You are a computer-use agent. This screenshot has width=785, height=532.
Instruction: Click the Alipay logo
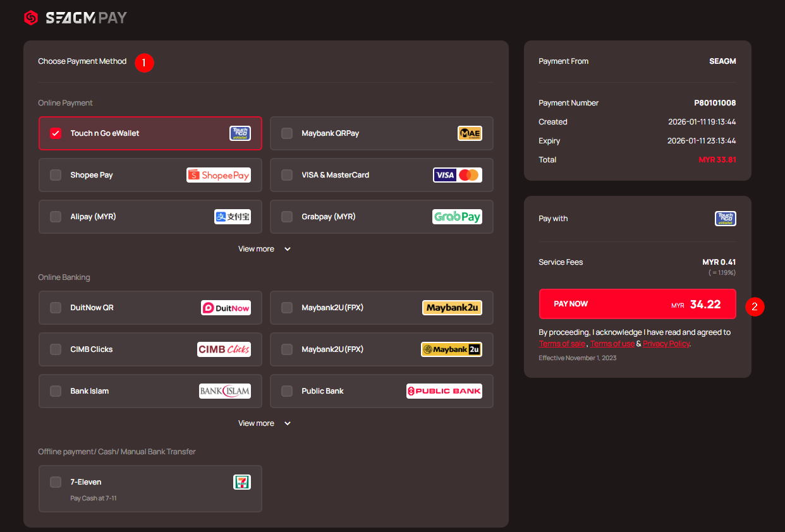[x=233, y=217]
